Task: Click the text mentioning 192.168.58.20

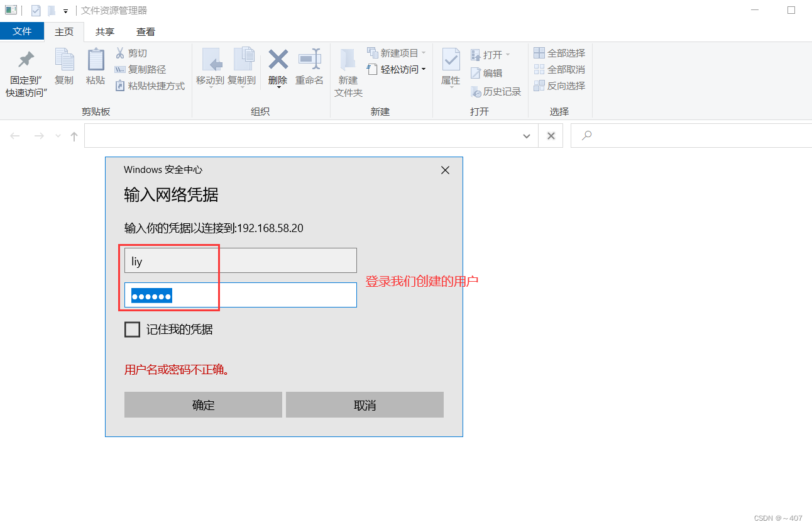Action: (214, 228)
